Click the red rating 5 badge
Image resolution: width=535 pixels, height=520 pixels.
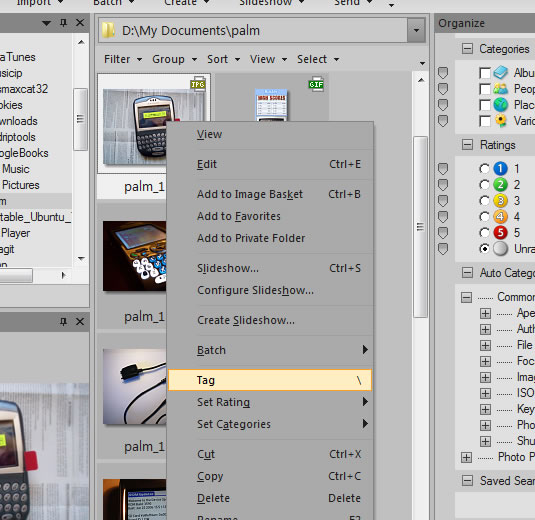point(501,233)
